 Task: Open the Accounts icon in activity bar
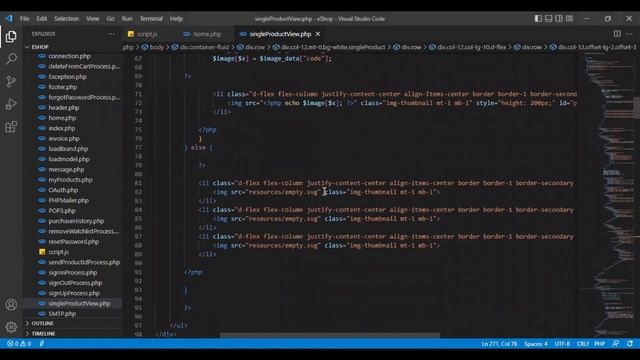click(11, 304)
